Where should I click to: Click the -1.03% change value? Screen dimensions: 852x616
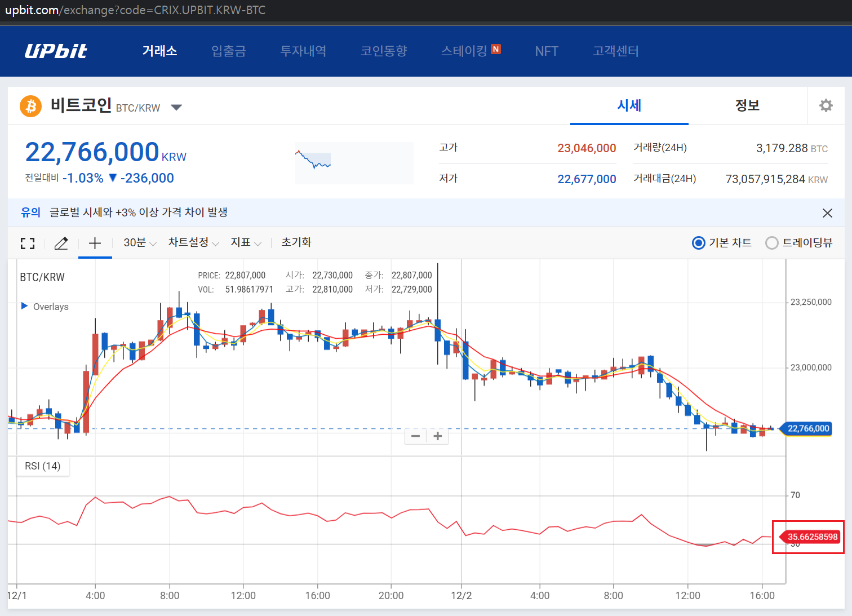coord(83,178)
